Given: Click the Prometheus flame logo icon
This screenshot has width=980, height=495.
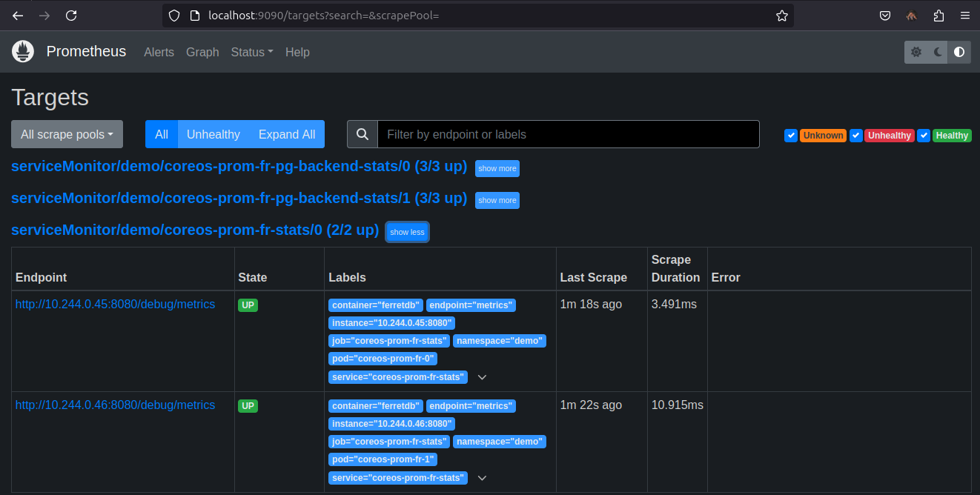Looking at the screenshot, I should 23,52.
